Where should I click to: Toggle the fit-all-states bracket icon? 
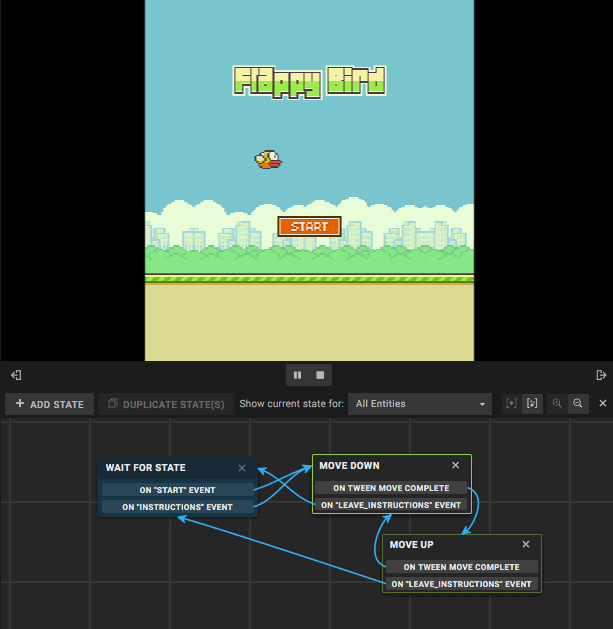click(x=532, y=404)
